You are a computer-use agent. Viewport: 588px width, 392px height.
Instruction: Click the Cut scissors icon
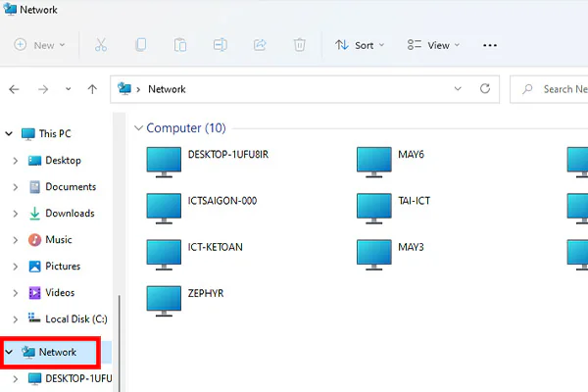point(101,45)
